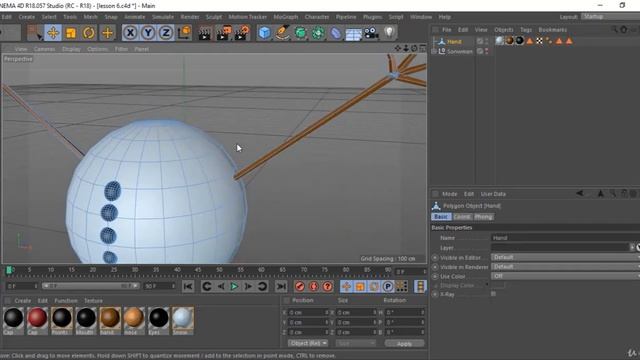Click Render View clapperboard icon
640x360 pixels.
coord(205,33)
